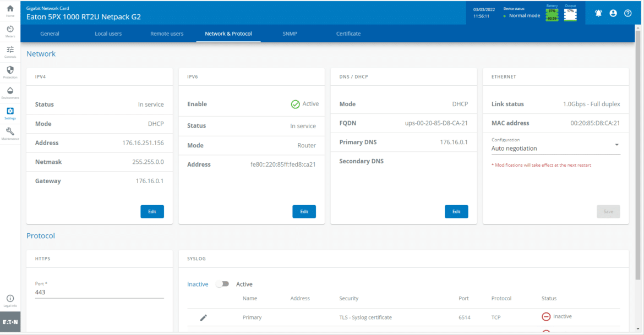644x335 pixels.
Task: Open the Maintenance wrench icon
Action: coord(10,134)
